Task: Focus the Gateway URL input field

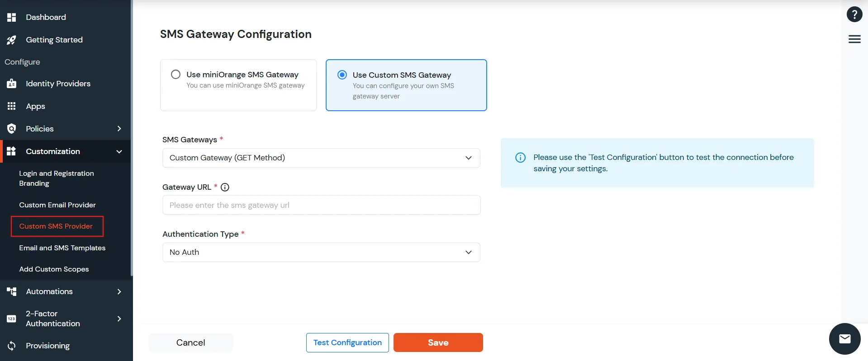Action: click(321, 205)
